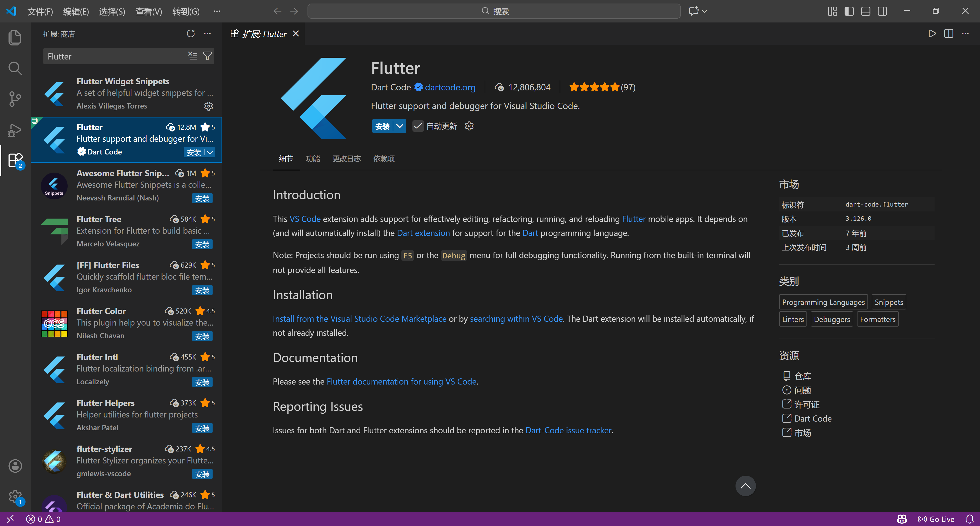This screenshot has width=980, height=526.
Task: Click the Go Live status bar button
Action: (x=936, y=519)
